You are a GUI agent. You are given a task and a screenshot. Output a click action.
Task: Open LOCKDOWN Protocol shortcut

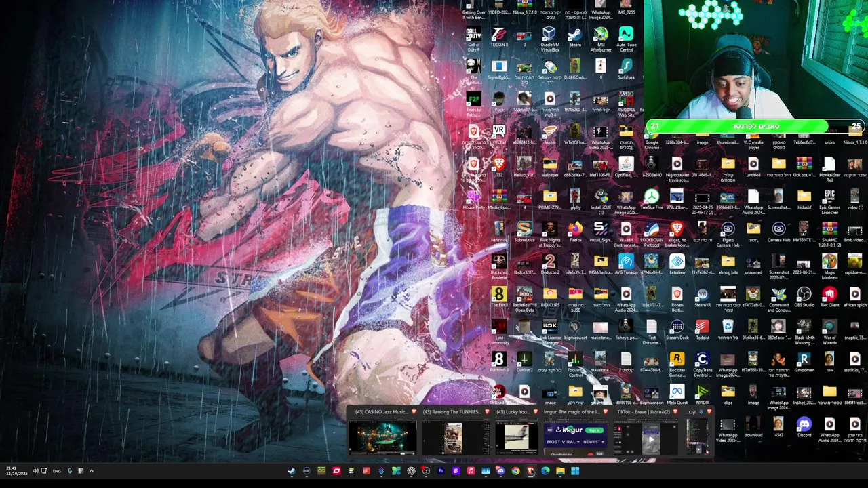coord(651,233)
